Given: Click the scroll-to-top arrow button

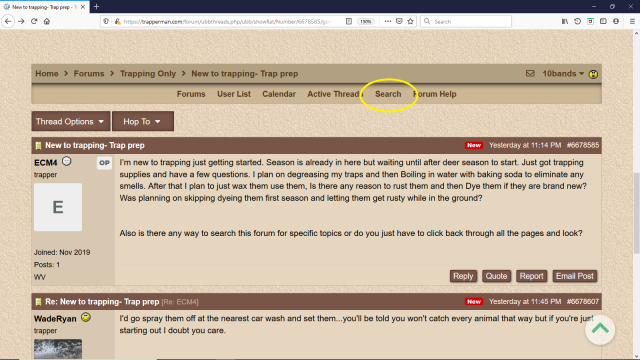Looking at the screenshot, I should click(600, 329).
